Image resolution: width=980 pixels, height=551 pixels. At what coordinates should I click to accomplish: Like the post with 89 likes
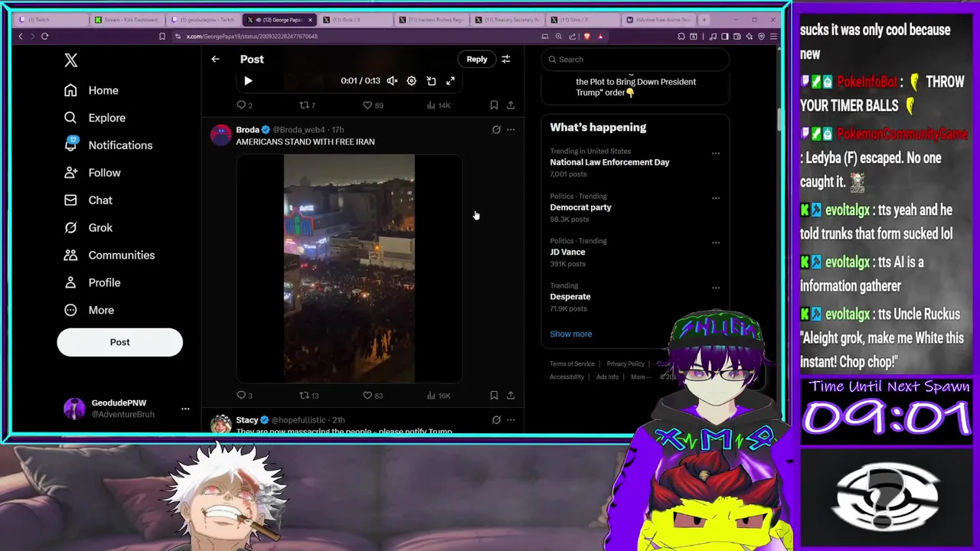pyautogui.click(x=373, y=105)
